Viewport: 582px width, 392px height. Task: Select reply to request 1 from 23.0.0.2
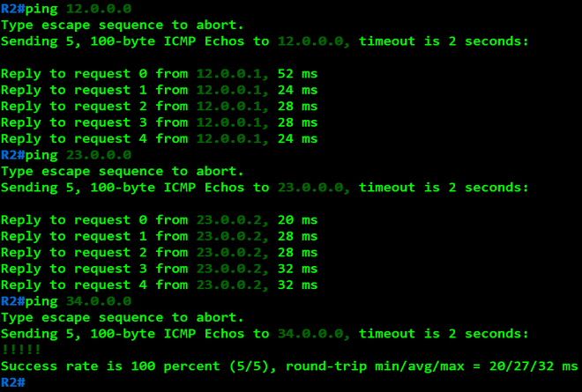(x=159, y=236)
